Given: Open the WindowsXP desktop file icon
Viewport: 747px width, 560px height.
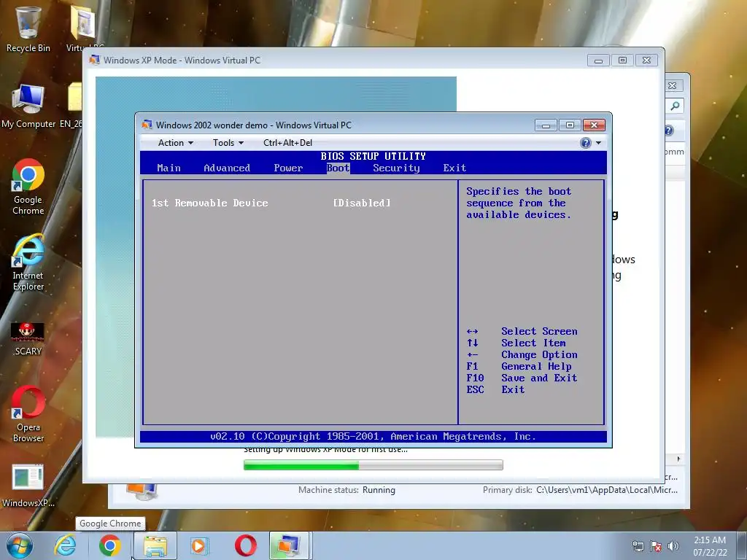Looking at the screenshot, I should click(28, 486).
